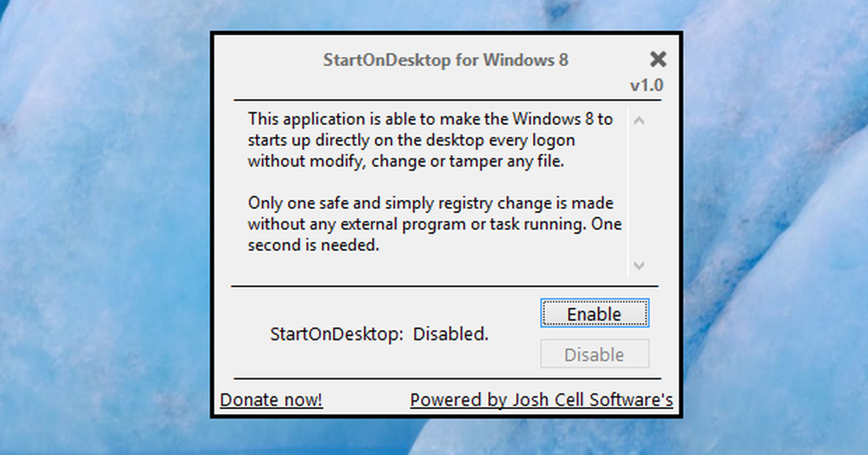Click the StartOnDesktop title text
The image size is (868, 455).
pyautogui.click(x=445, y=59)
